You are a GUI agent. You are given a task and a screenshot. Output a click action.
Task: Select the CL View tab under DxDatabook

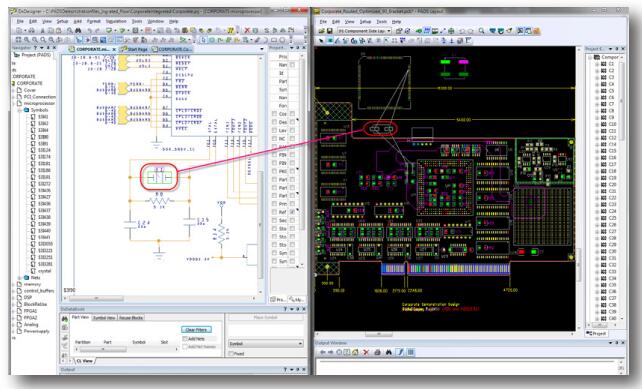tap(85, 361)
